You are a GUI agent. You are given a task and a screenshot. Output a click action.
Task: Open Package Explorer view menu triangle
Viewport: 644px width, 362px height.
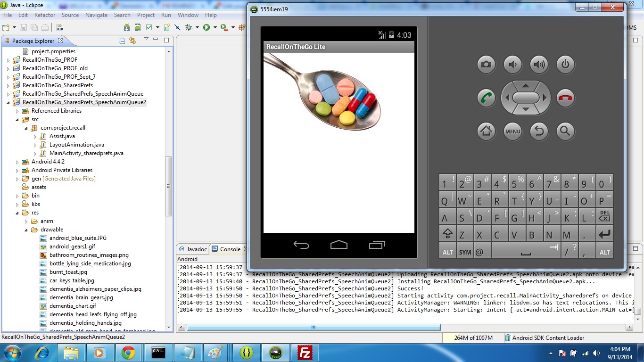tap(146, 40)
